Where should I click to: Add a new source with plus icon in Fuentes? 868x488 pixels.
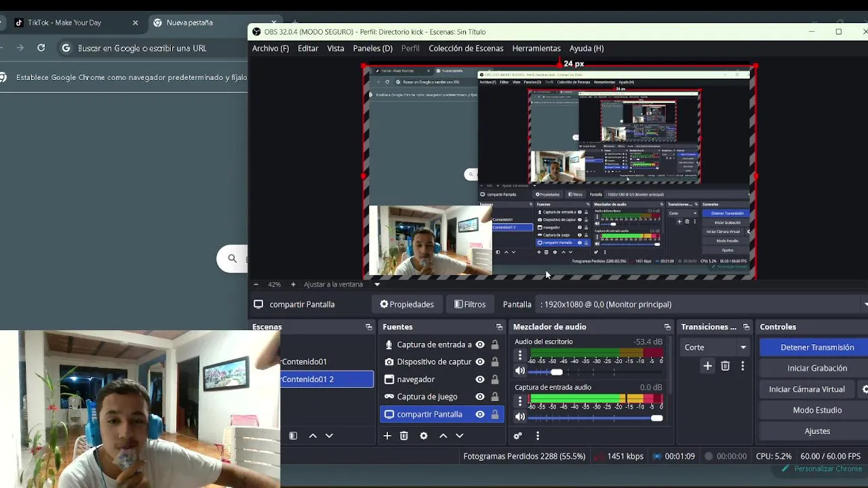click(387, 436)
